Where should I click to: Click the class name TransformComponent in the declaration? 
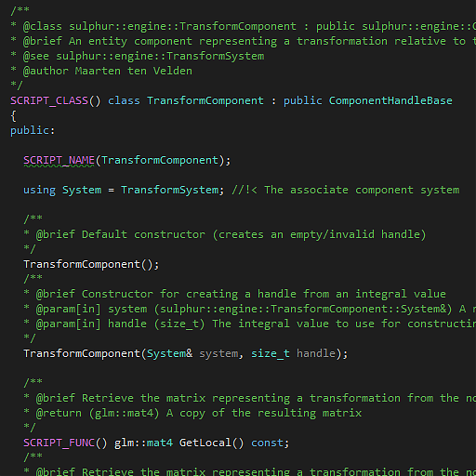(x=205, y=100)
